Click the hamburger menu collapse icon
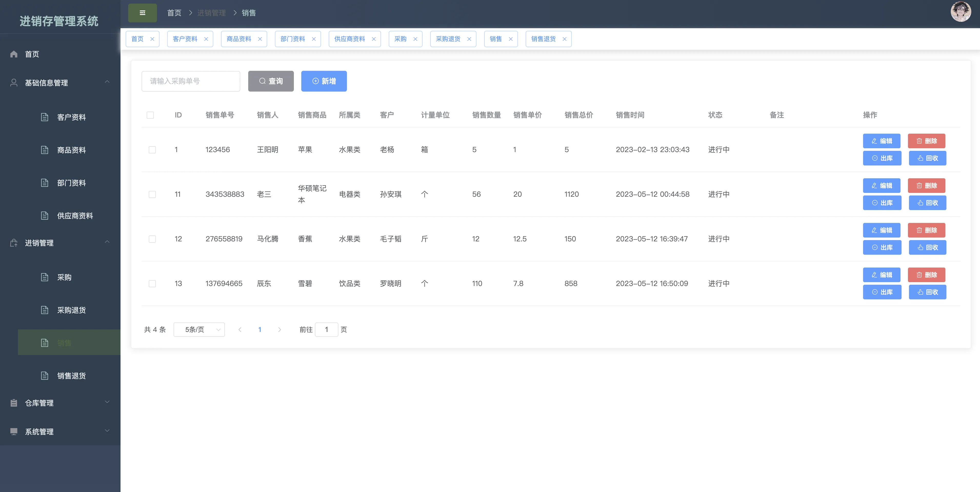980x492 pixels. pos(142,13)
